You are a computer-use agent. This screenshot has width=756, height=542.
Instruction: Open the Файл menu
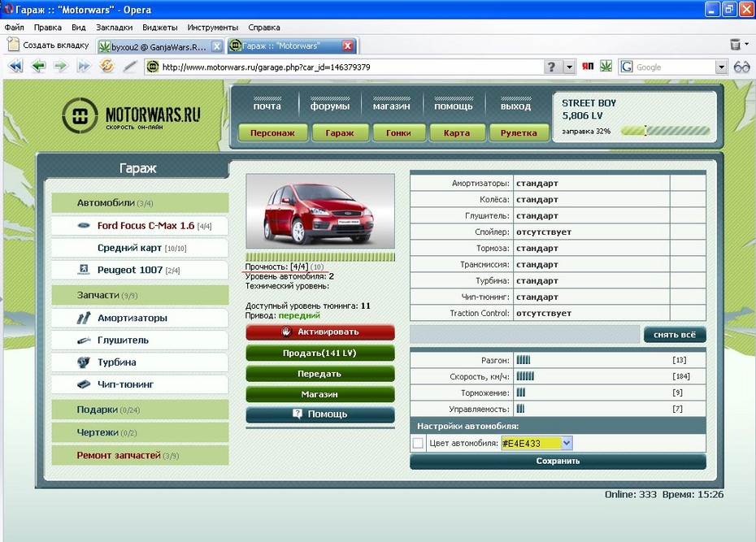click(14, 28)
